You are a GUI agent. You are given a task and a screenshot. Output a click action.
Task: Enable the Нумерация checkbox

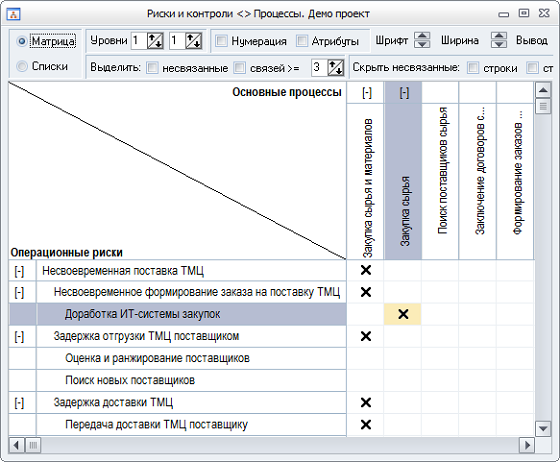coord(221,41)
